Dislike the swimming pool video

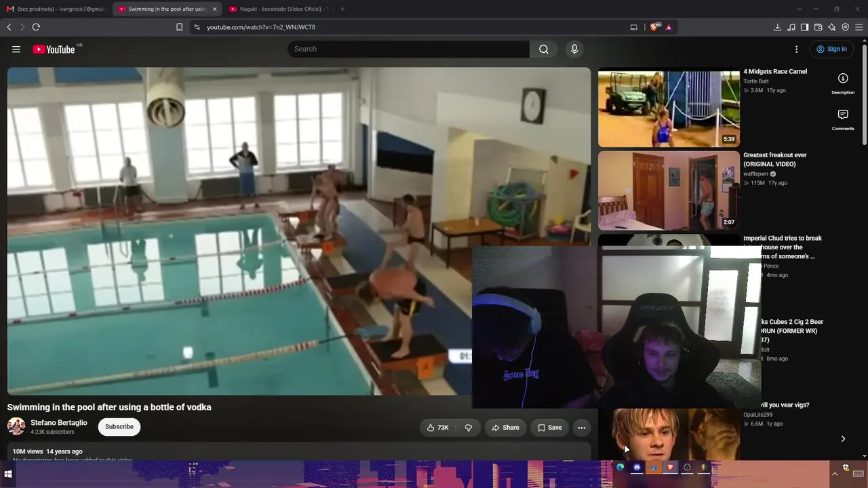468,428
